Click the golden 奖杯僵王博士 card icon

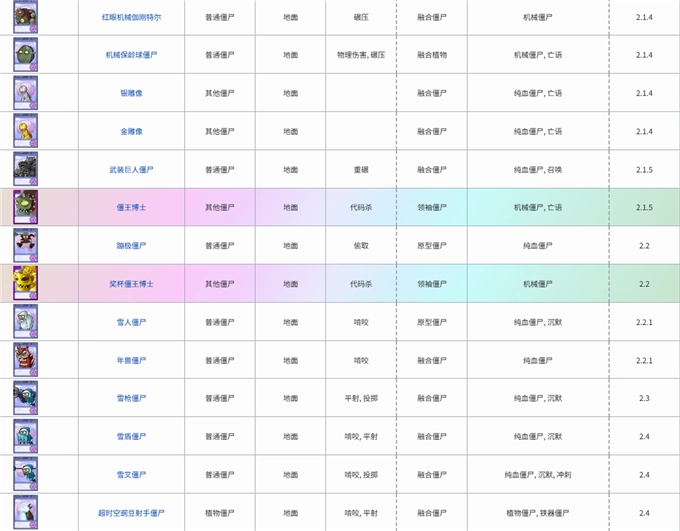point(25,283)
